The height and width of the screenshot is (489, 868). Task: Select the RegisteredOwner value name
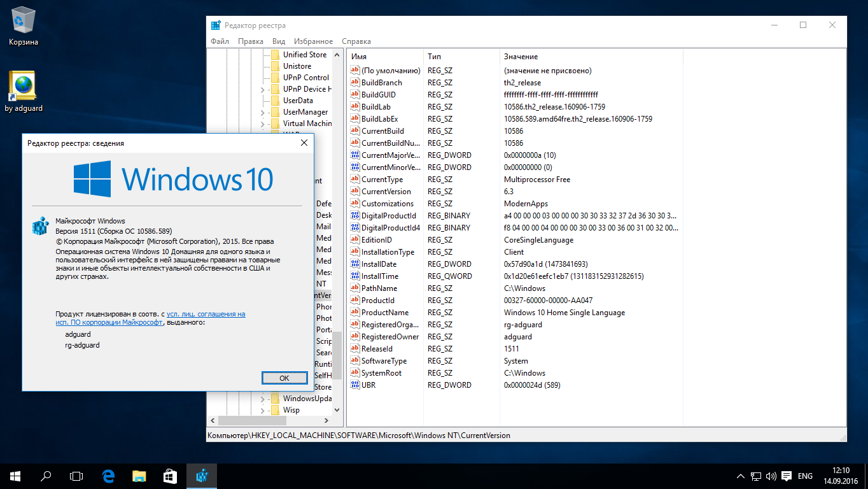(390, 337)
